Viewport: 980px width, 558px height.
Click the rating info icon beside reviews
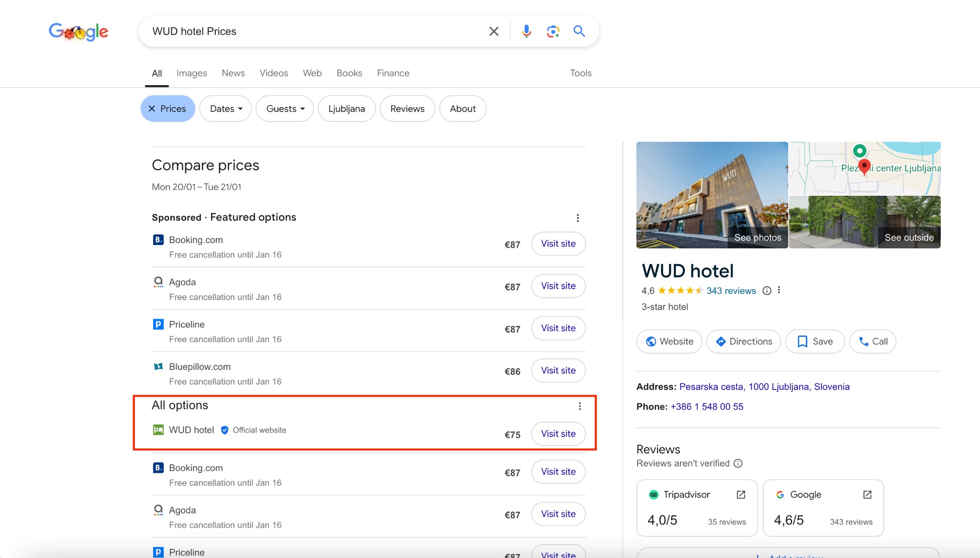767,291
